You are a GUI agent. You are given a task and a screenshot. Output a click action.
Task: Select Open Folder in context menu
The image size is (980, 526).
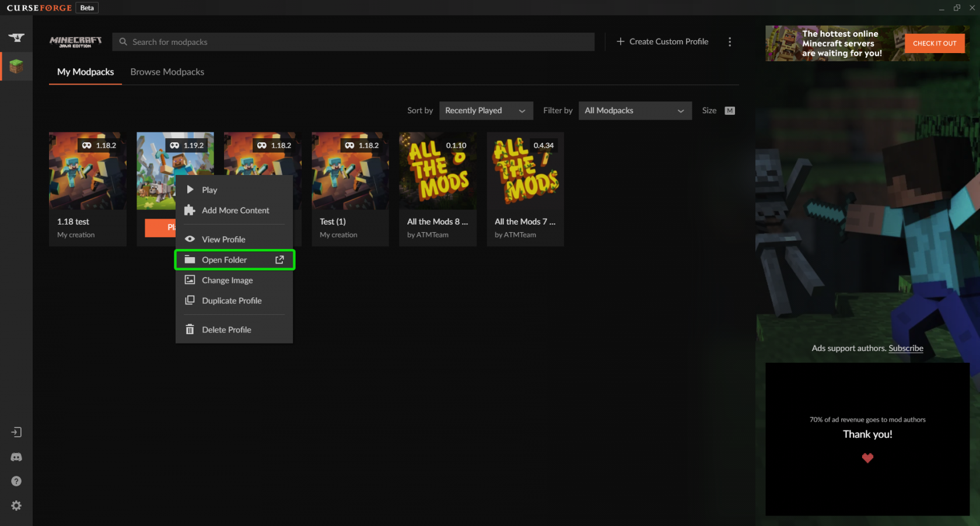(x=234, y=260)
